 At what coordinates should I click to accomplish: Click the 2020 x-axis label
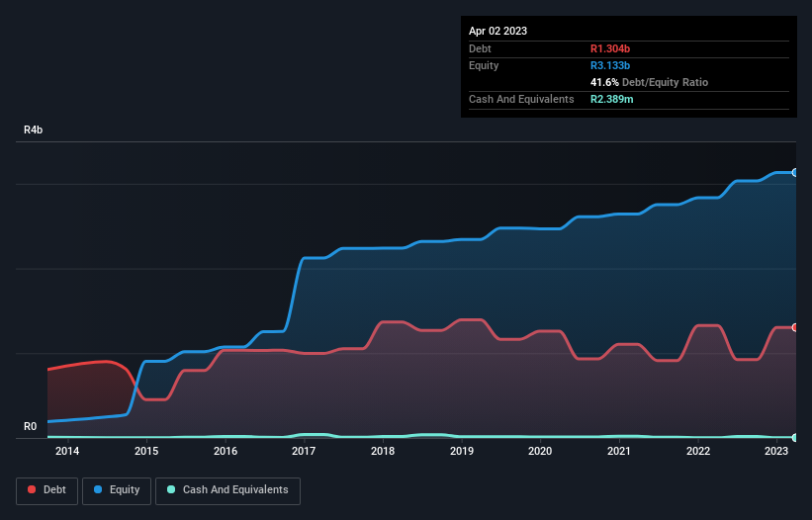540,451
